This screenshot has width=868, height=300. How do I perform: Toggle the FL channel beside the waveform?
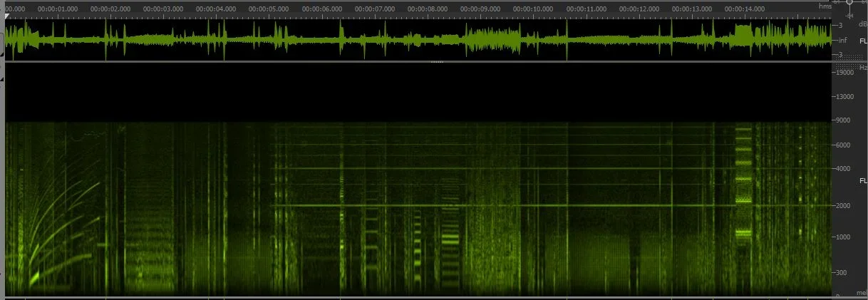click(863, 41)
